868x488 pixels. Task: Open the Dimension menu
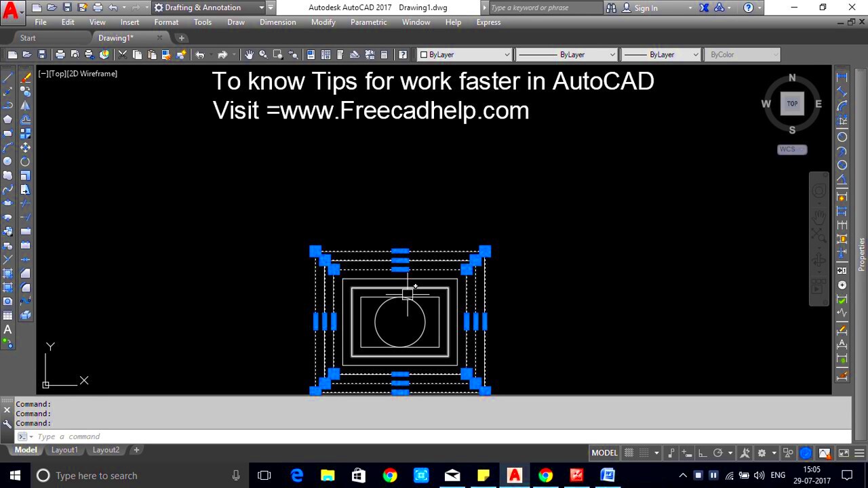click(x=277, y=22)
